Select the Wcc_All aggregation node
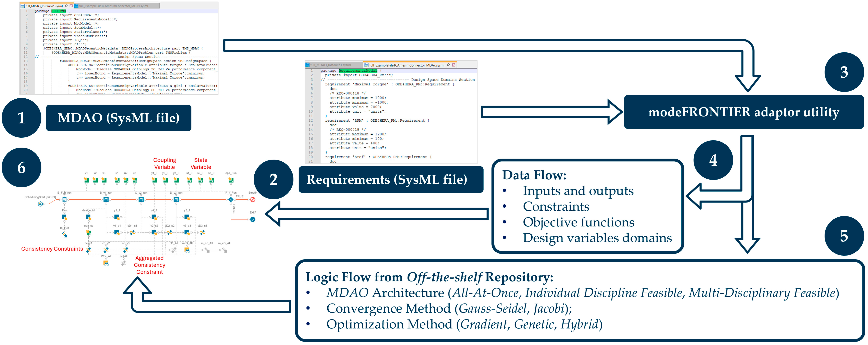The height and width of the screenshot is (345, 868). click(x=106, y=263)
